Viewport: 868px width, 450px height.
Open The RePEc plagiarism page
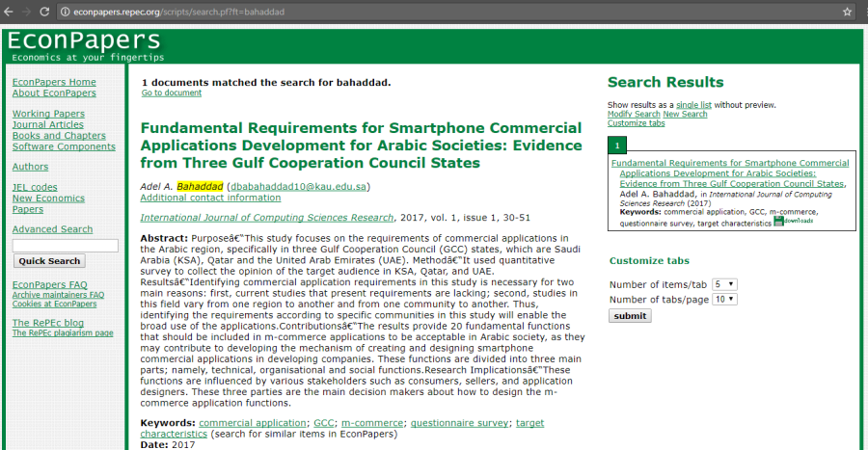[x=63, y=332]
